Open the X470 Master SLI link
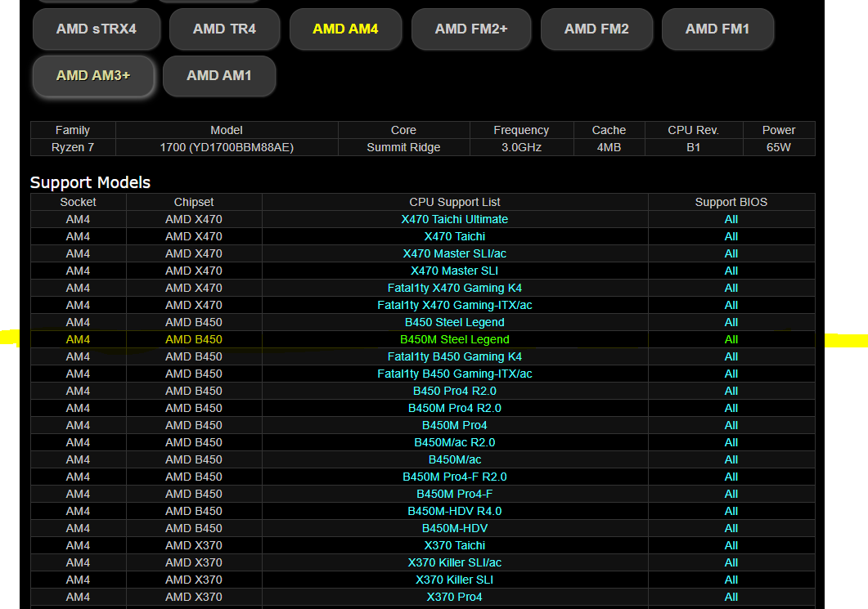868x609 pixels. [x=455, y=271]
